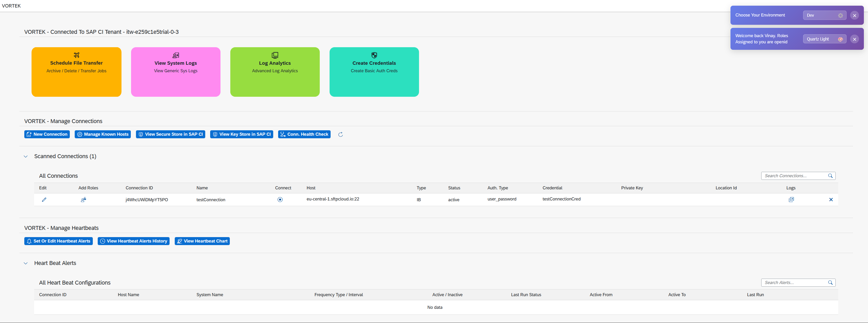
Task: Open the View System Logs tile
Action: [176, 72]
